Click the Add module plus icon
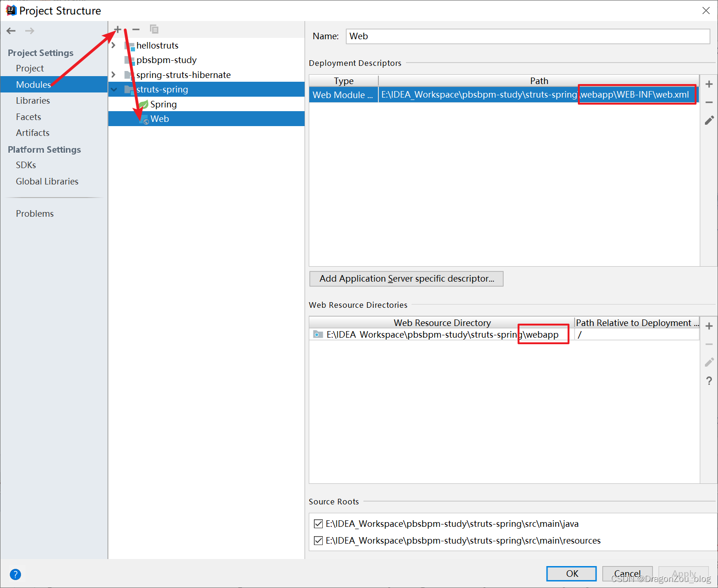Screen dimensions: 718x588 (118, 29)
